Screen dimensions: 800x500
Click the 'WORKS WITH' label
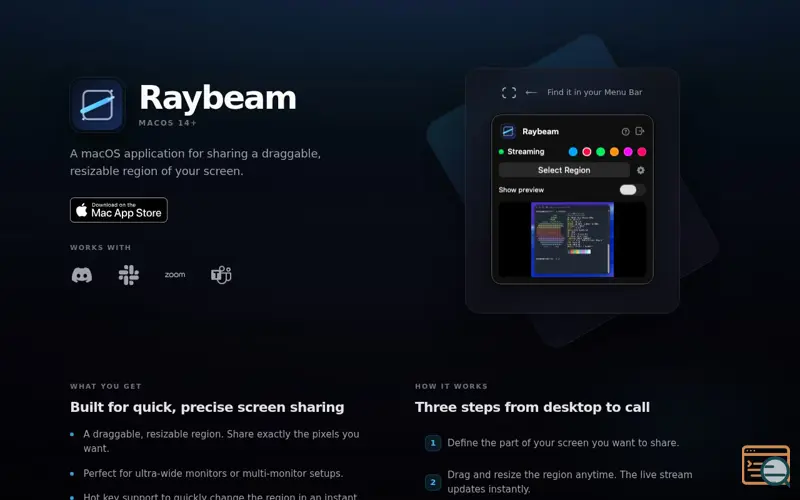click(x=101, y=247)
